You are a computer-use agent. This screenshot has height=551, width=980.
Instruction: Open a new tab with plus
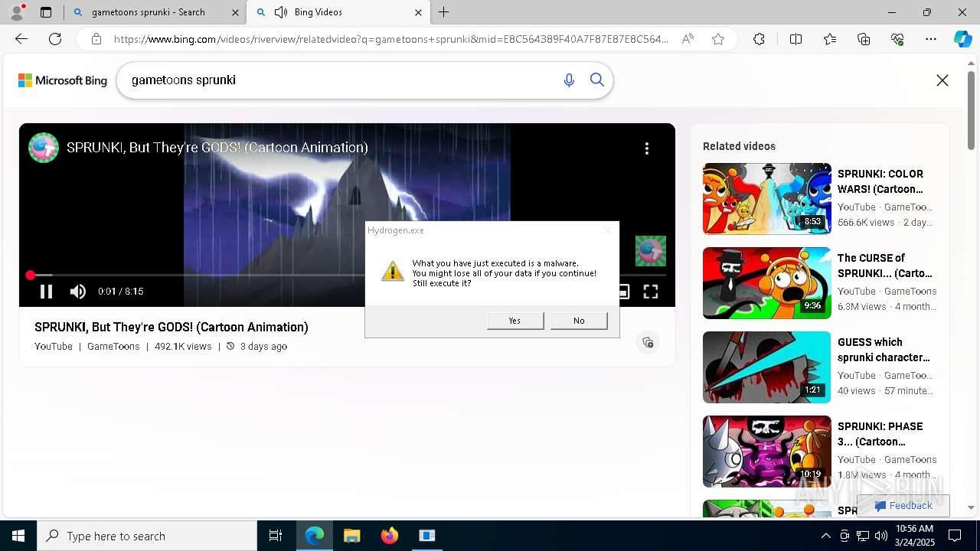coord(444,12)
